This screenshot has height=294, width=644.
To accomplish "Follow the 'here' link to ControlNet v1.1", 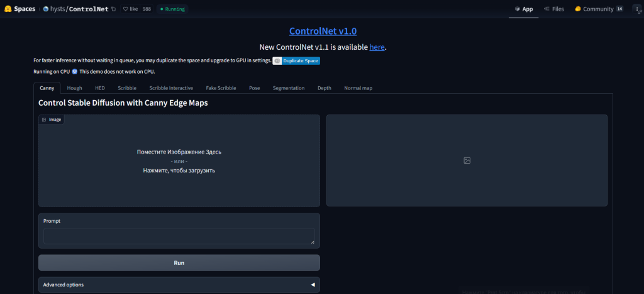I will point(377,47).
